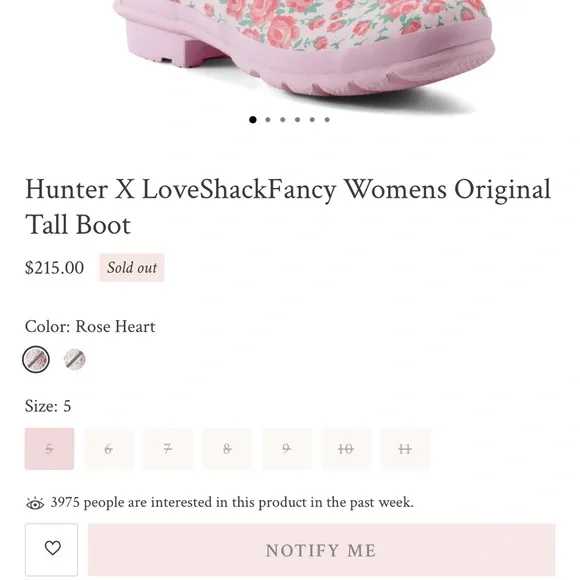Select the second grey floral color swatch
580x580 pixels.
(x=75, y=359)
